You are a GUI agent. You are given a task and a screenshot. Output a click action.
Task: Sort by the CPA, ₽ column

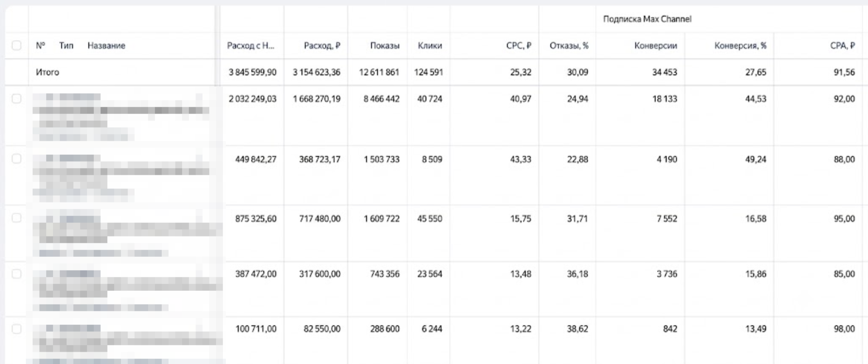[x=843, y=45]
